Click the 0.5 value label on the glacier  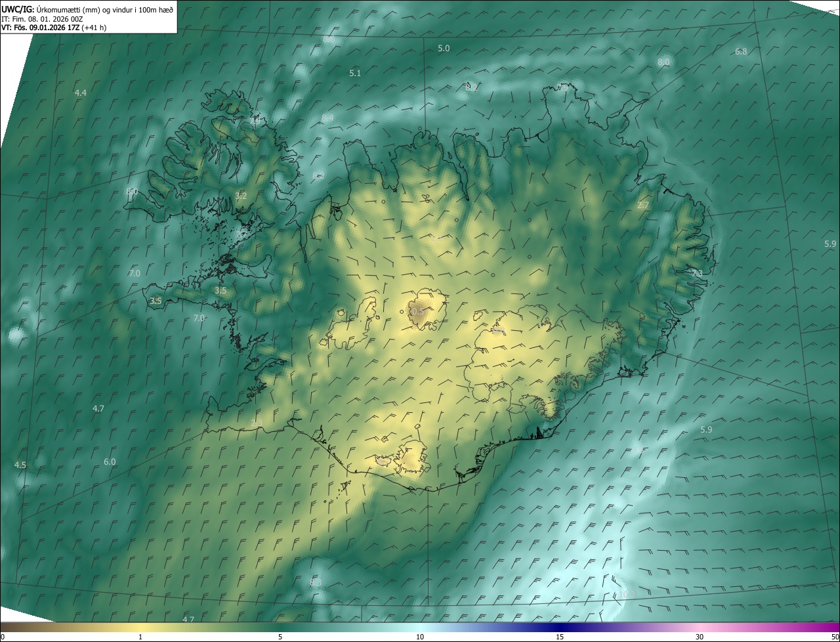[x=417, y=312]
